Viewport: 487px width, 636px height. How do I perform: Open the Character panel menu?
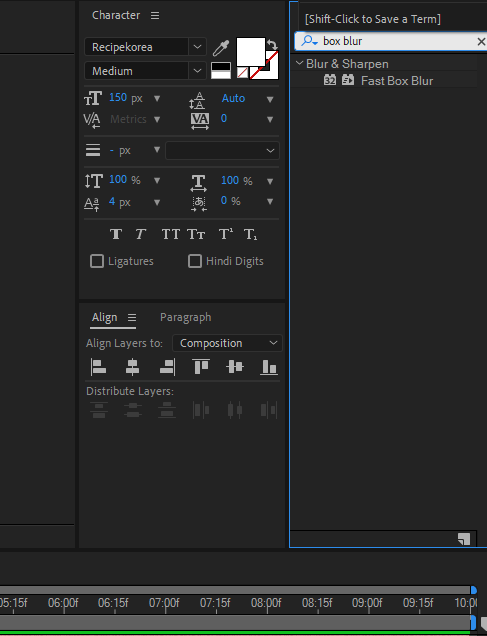click(155, 15)
